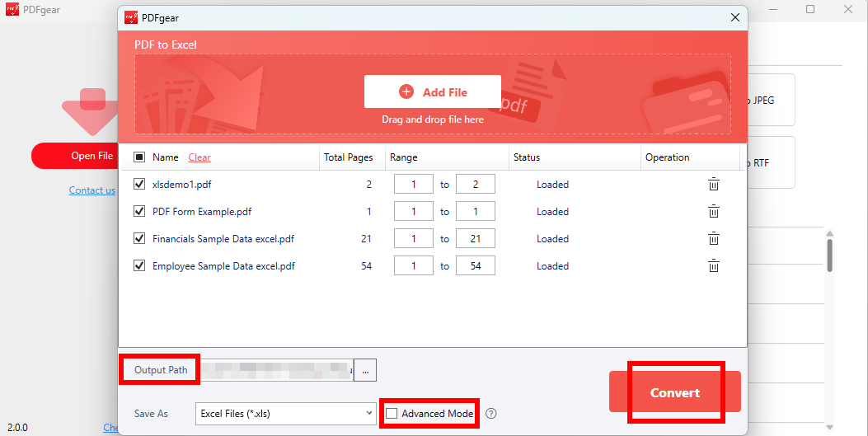Click the Add File button
868x436 pixels.
pyautogui.click(x=432, y=91)
